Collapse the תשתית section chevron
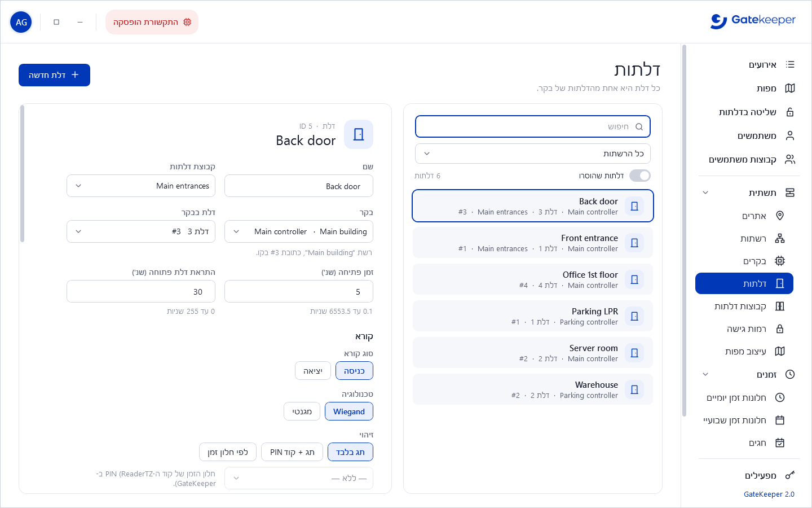Viewport: 812px width, 508px height. pos(705,192)
